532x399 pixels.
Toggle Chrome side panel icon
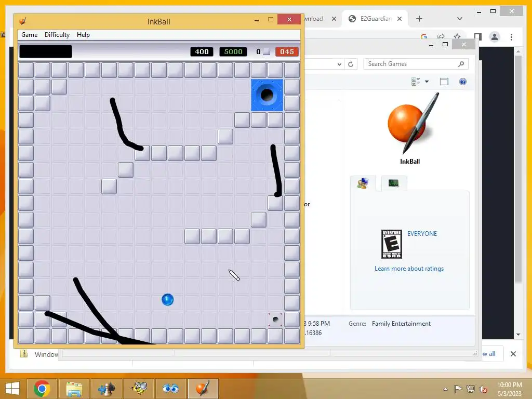(x=478, y=37)
